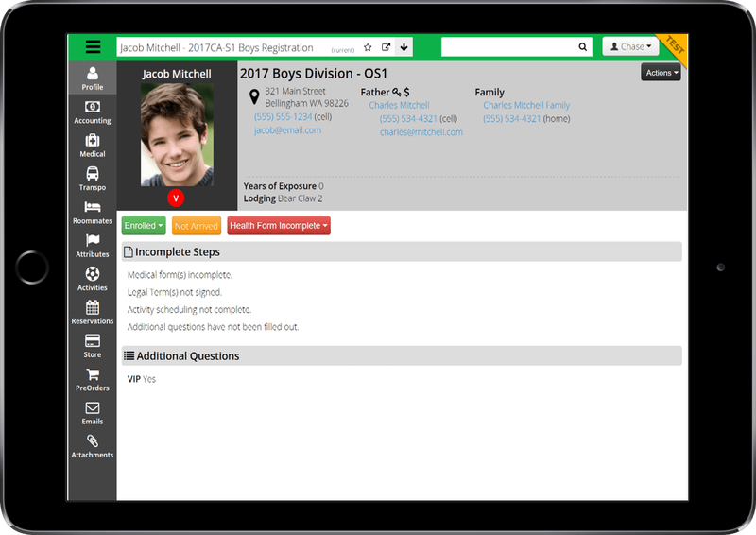Viewport: 756px width, 535px height.
Task: Open the Actions dropdown
Action: tap(661, 73)
